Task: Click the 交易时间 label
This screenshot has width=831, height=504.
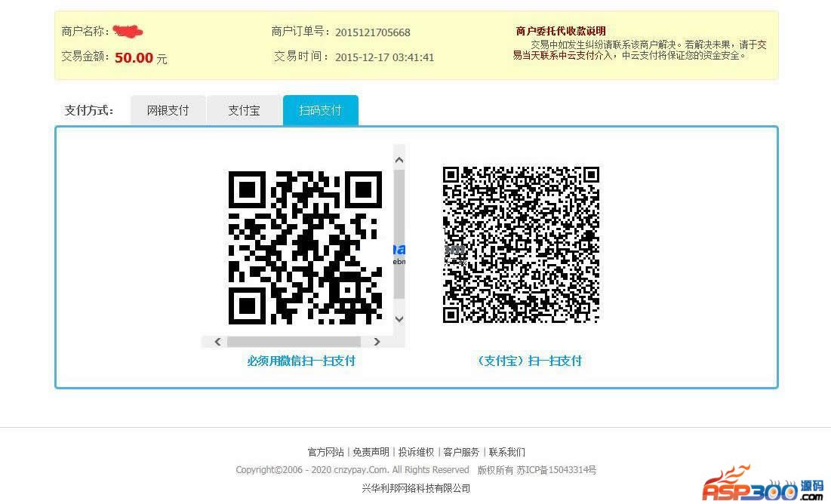Action: pos(301,56)
